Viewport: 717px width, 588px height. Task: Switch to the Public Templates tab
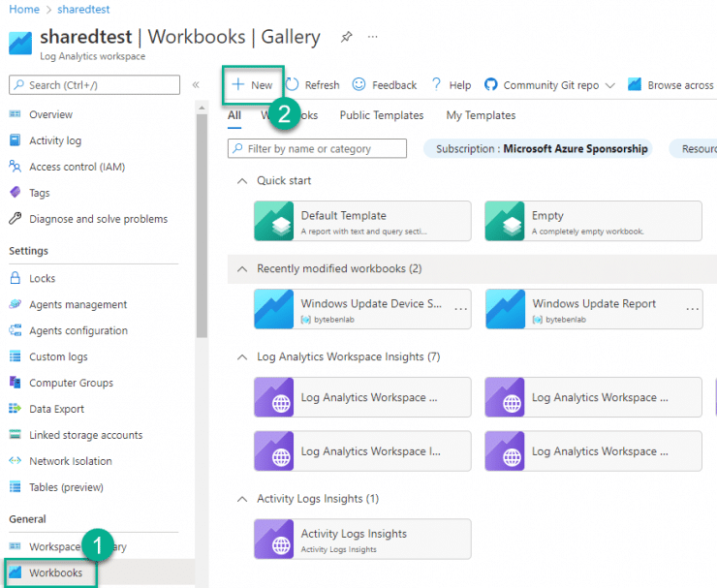(381, 115)
